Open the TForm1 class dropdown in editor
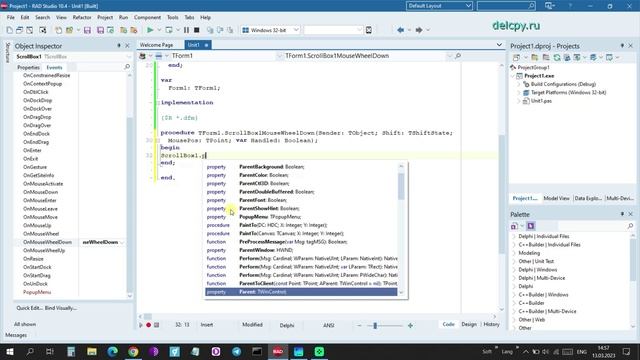Viewport: 640px width, 360px height. [x=280, y=56]
